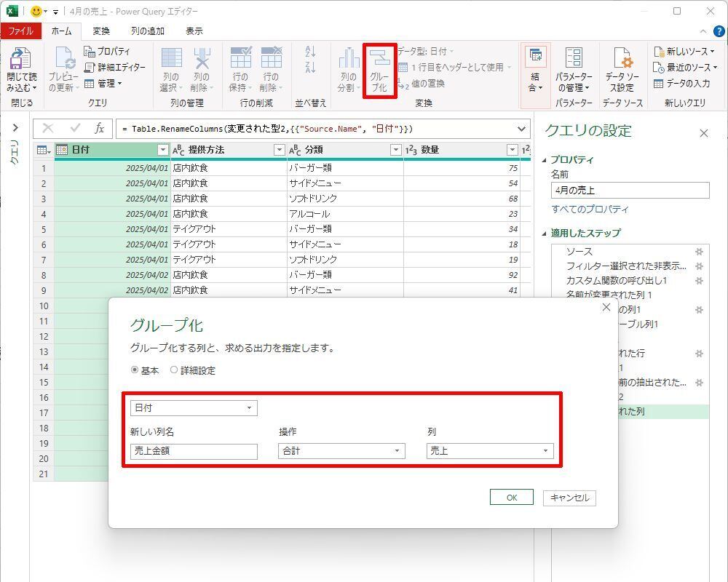
Task: Open the 列の追加 ribbon tab
Action: coord(148,31)
